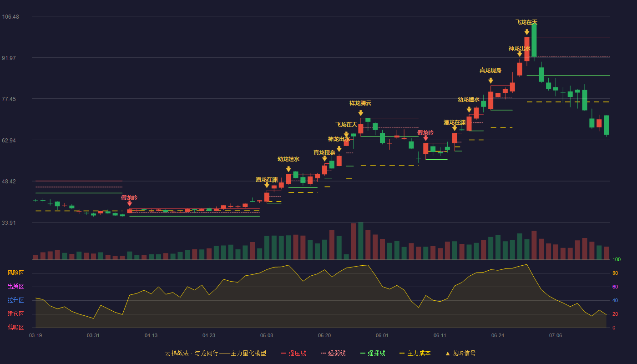Click the 04-23 date label
The image size is (637, 364).
pyautogui.click(x=209, y=335)
